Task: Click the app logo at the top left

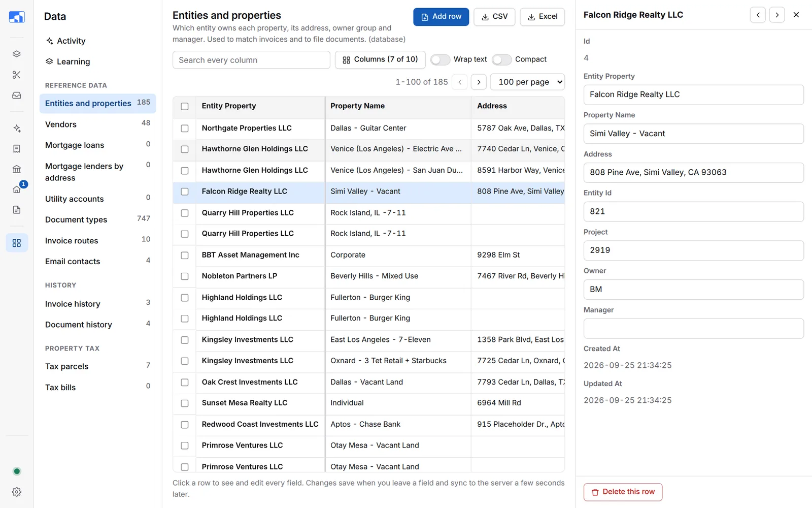Action: (17, 17)
